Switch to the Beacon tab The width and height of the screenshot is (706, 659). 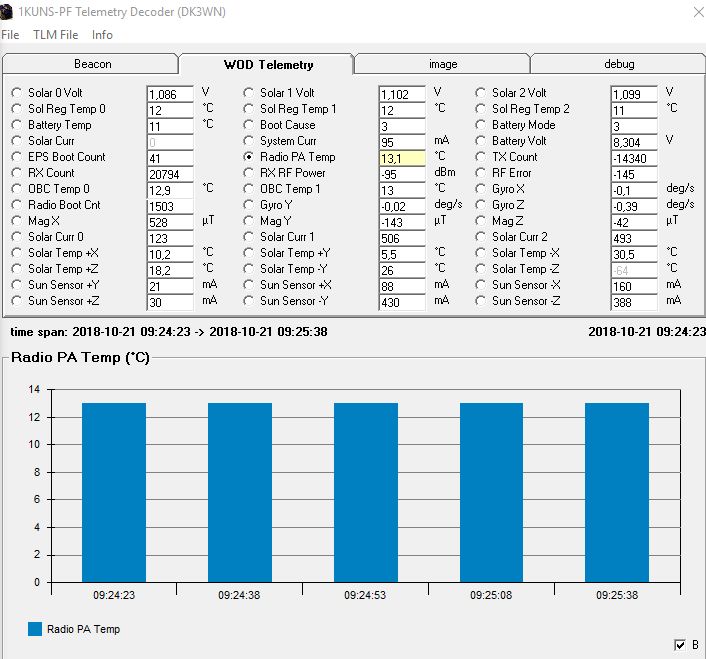tap(93, 64)
